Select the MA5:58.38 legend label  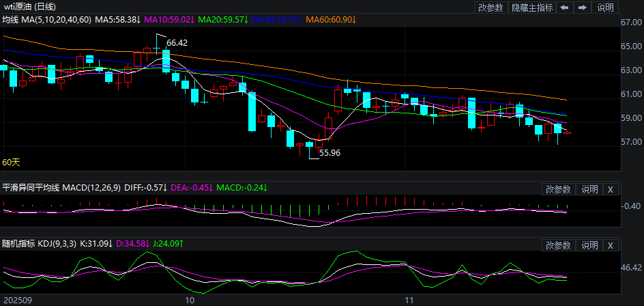point(118,20)
